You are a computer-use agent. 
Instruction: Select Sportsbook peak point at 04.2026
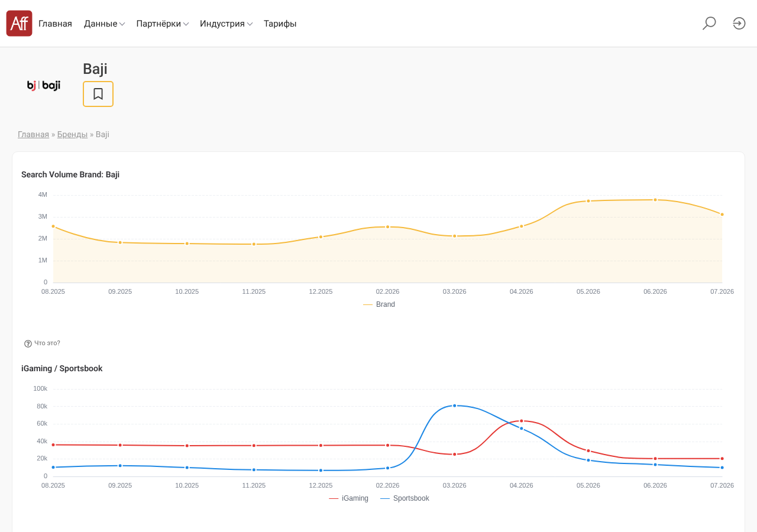tap(522, 421)
